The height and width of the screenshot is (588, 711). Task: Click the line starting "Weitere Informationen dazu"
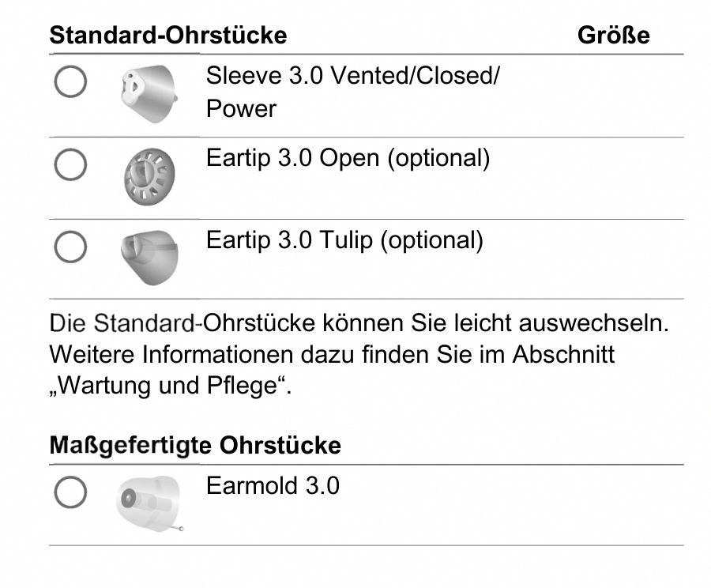332,355
